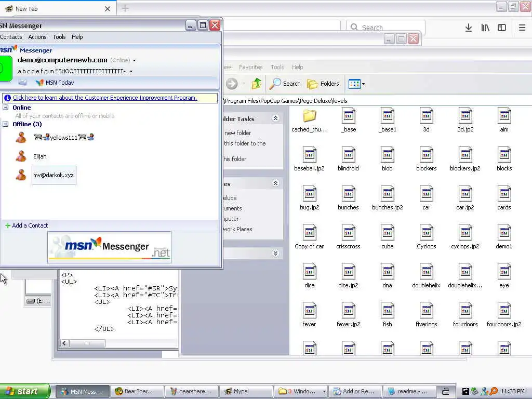Open Help menu in Explorer window
The width and height of the screenshot is (532, 399).
pos(298,67)
